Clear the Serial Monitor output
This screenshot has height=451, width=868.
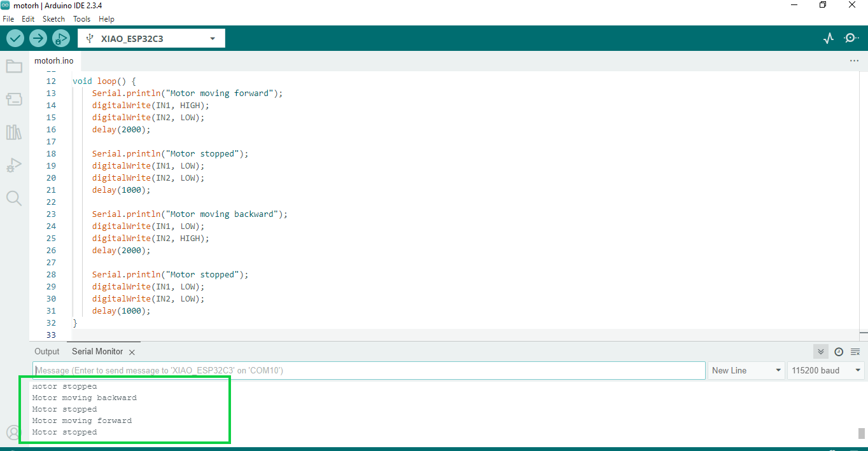pyautogui.click(x=855, y=352)
